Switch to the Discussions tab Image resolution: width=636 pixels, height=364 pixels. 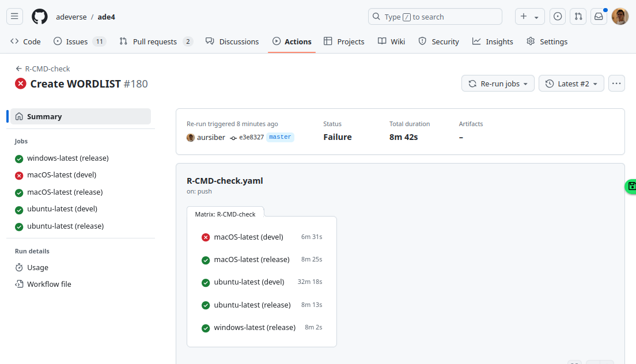(232, 41)
